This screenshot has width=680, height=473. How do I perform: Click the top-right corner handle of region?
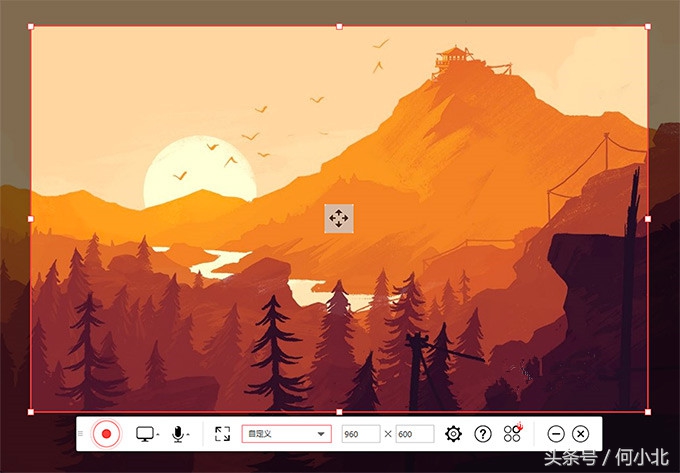[648, 27]
